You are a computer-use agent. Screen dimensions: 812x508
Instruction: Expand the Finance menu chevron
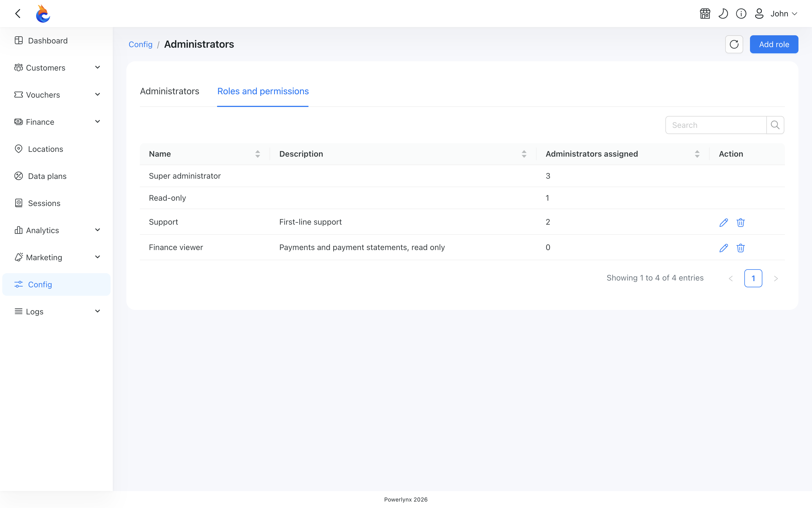coord(98,122)
